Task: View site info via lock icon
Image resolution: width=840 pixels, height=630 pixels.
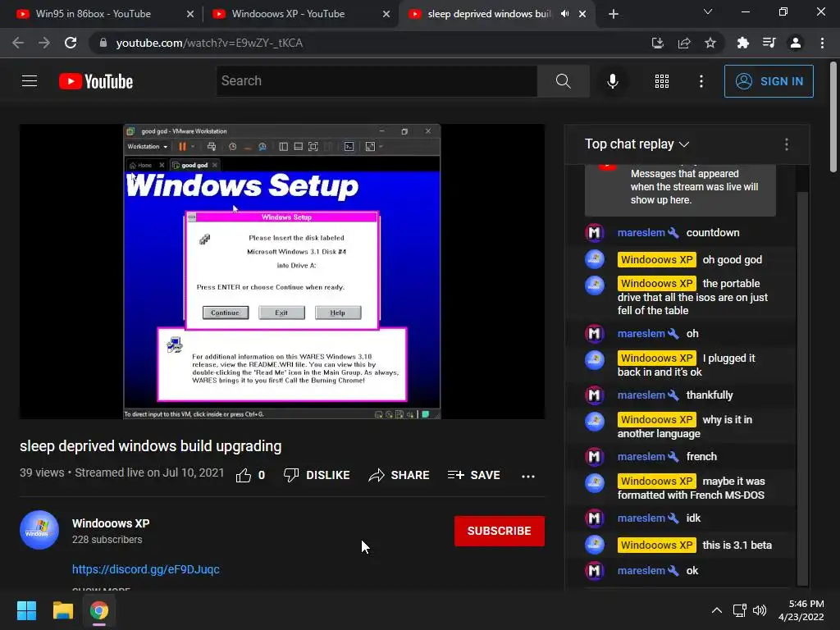Action: coord(103,43)
